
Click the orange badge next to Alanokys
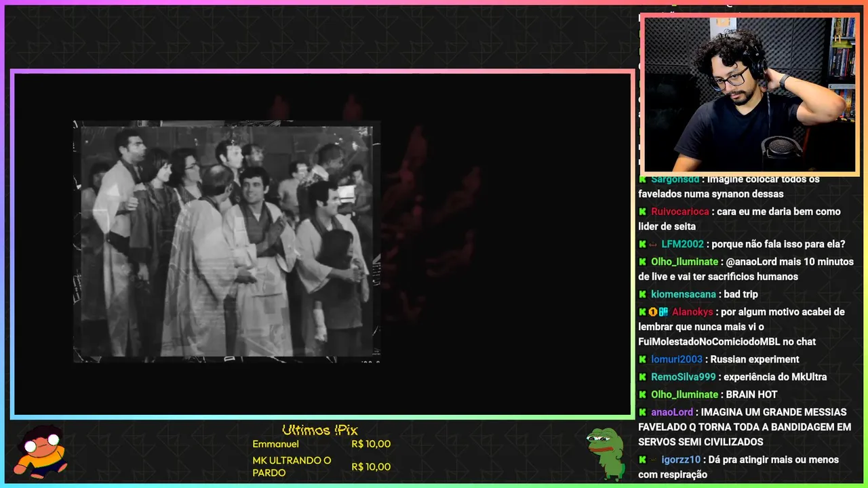point(653,312)
